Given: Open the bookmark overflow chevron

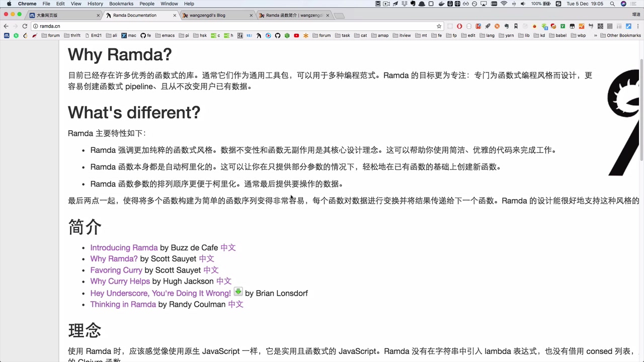Looking at the screenshot, I should coord(596,36).
